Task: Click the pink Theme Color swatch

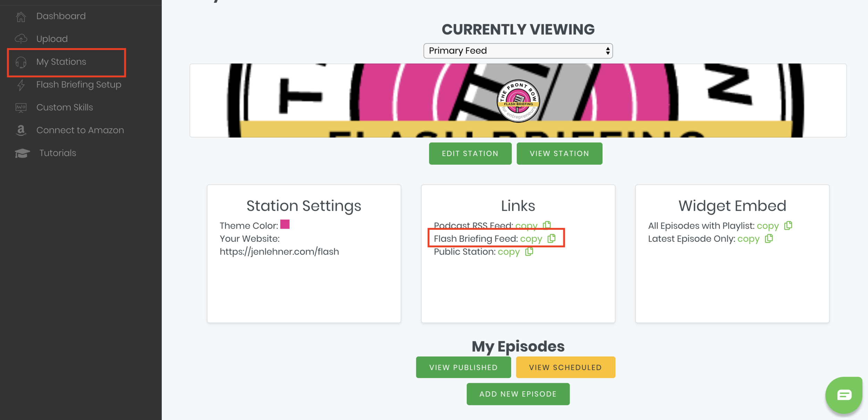Action: (x=285, y=224)
